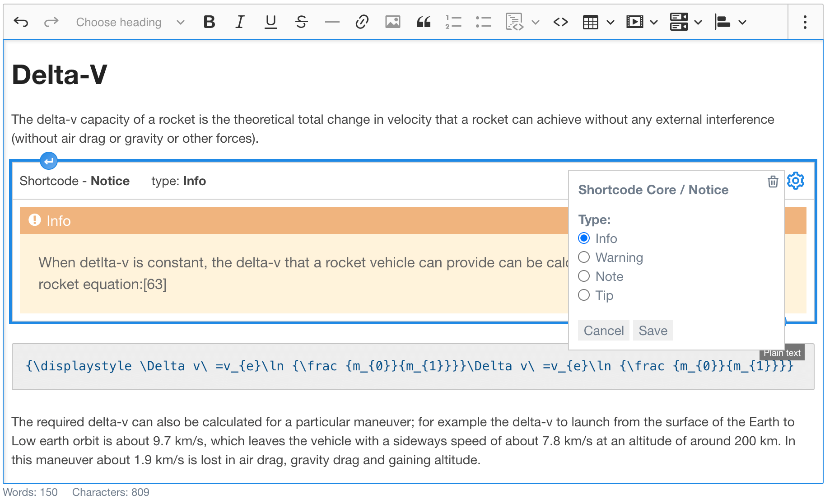Viewport: 825px width, 504px height.
Task: Create a numbered list
Action: click(x=453, y=22)
